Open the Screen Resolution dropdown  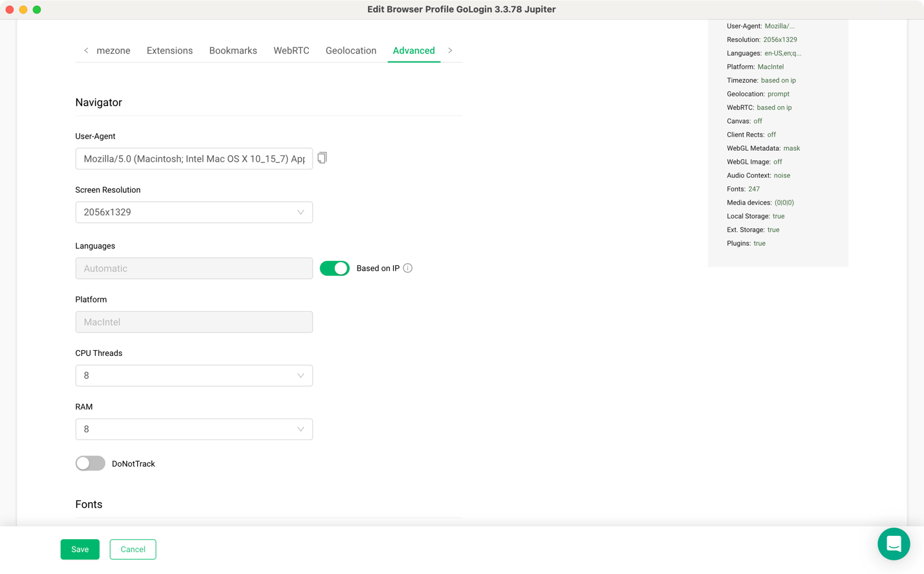click(194, 212)
